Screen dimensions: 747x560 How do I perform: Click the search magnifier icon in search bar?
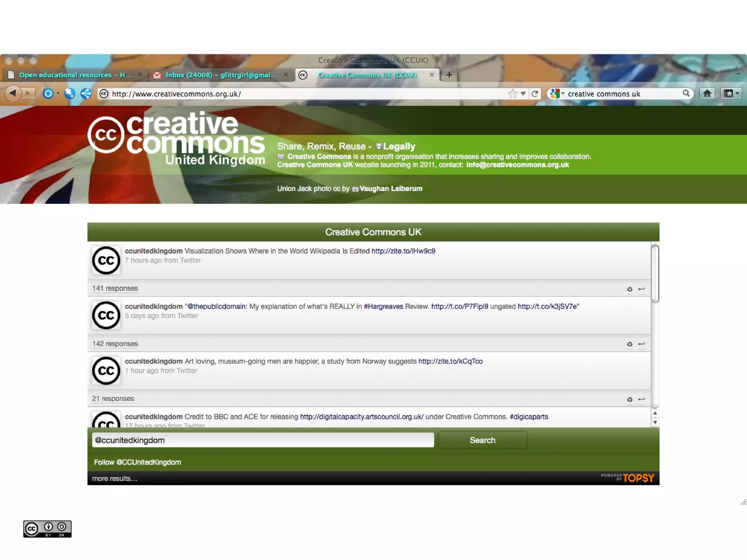686,93
